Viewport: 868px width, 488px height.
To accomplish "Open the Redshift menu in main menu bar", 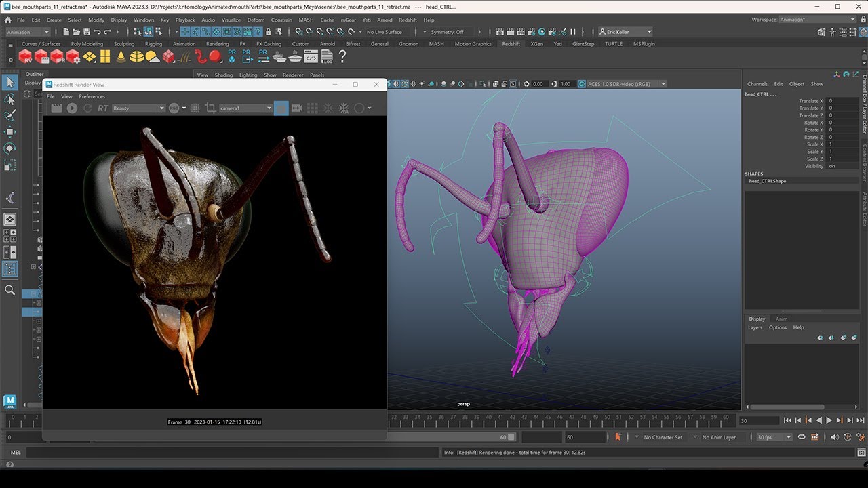I will coord(408,20).
